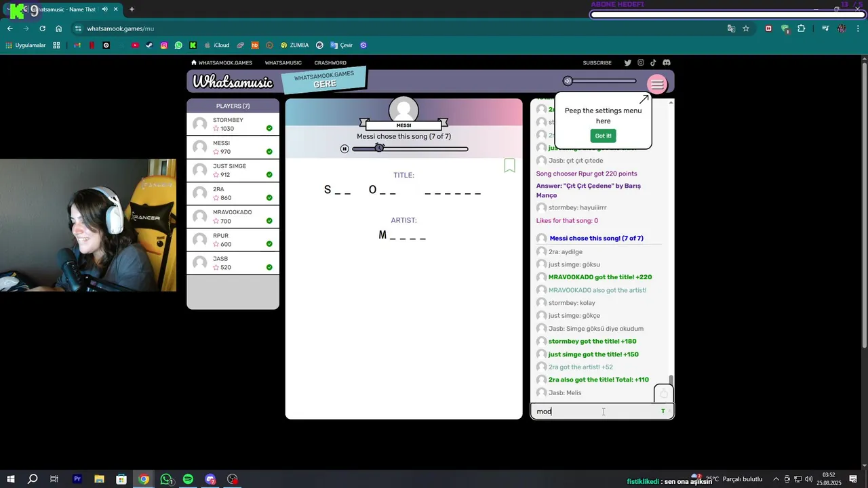Go to WHATSAMOOK.GAMES home link
This screenshot has width=868, height=488.
click(222, 62)
